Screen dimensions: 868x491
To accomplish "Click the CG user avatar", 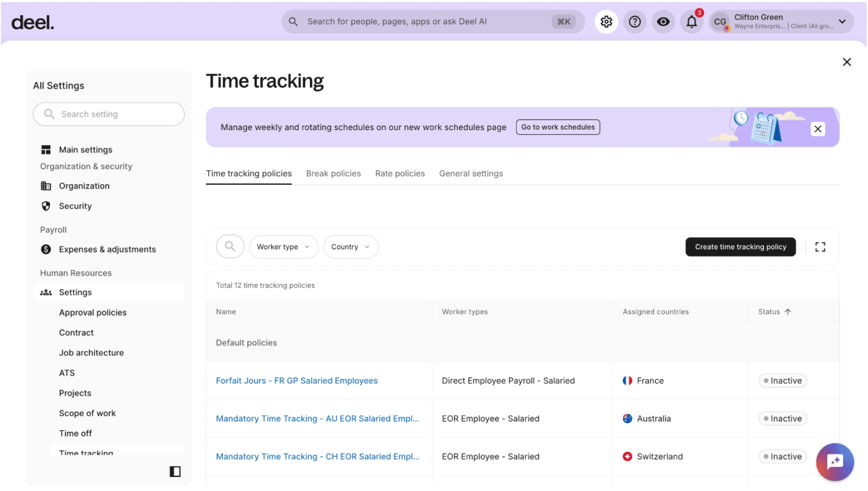I will tap(720, 22).
